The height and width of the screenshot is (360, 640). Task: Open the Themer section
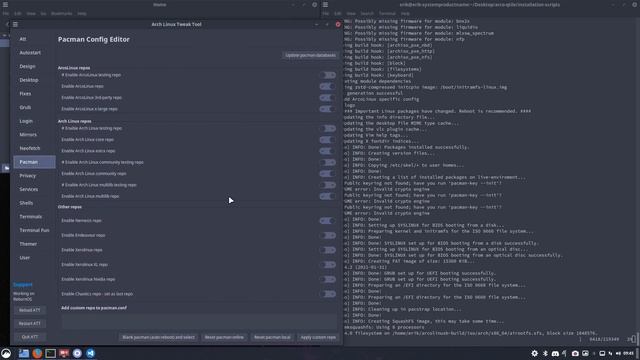[x=34, y=244]
